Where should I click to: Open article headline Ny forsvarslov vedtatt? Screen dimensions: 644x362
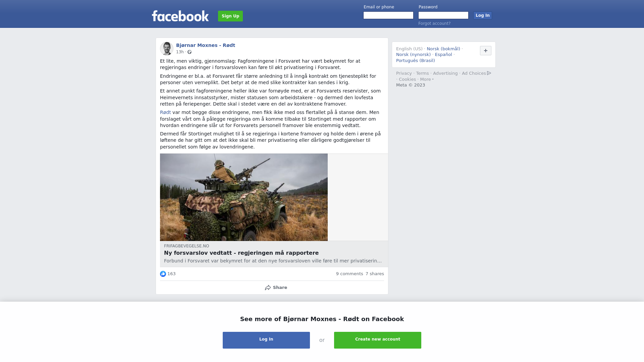[x=241, y=253]
